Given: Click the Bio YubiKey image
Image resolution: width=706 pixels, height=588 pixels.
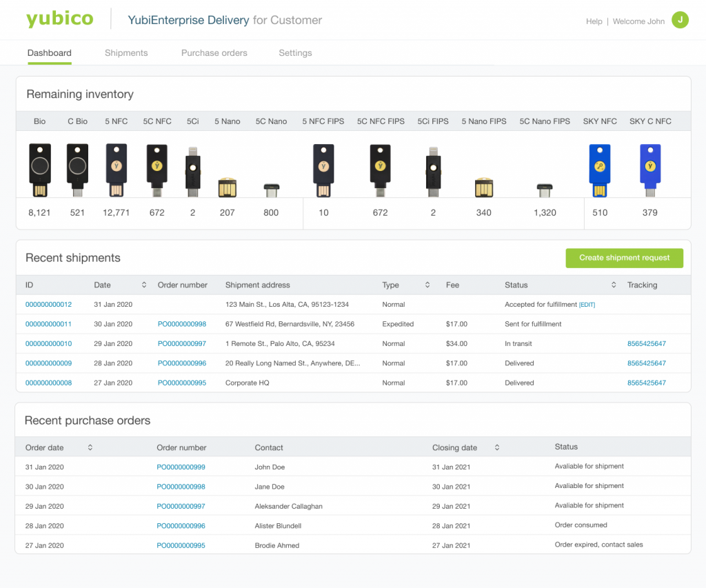Looking at the screenshot, I should pyautogui.click(x=39, y=170).
